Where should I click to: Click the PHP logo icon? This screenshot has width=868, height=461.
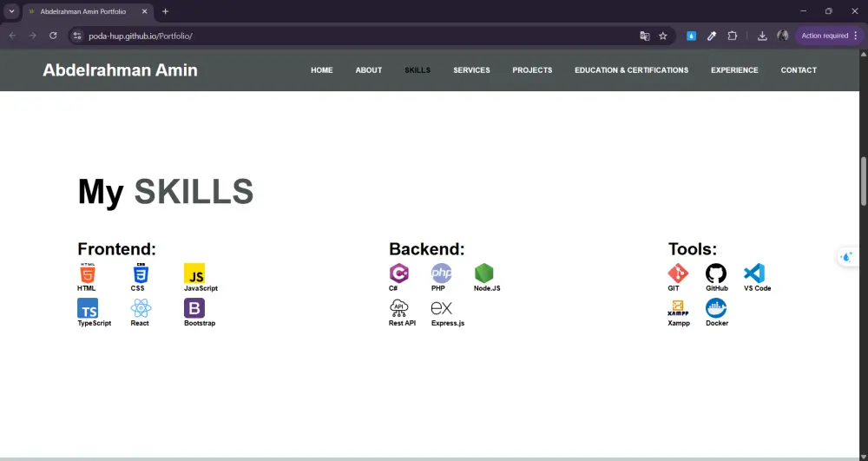[441, 273]
